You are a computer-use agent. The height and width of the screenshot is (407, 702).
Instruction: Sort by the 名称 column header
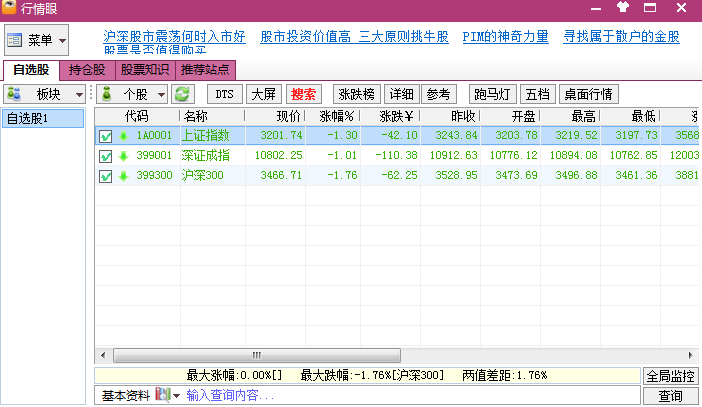click(212, 116)
